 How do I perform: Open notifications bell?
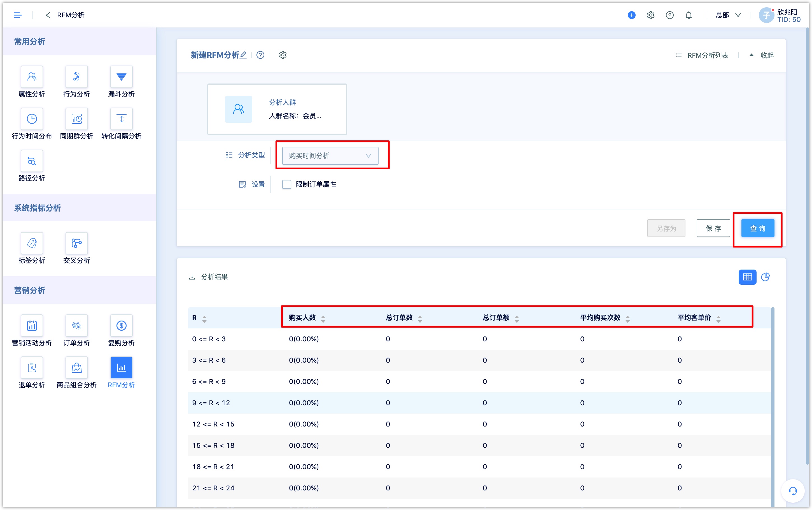tap(689, 15)
